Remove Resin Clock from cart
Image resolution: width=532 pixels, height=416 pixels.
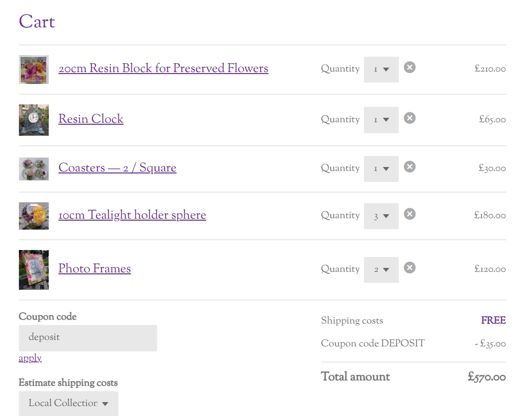410,118
